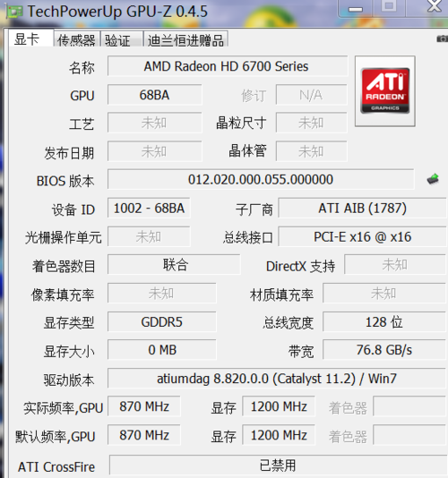Viewport: 448px width, 478px height.
Task: Click the ATI Radeon Graphics logo
Action: tap(384, 90)
